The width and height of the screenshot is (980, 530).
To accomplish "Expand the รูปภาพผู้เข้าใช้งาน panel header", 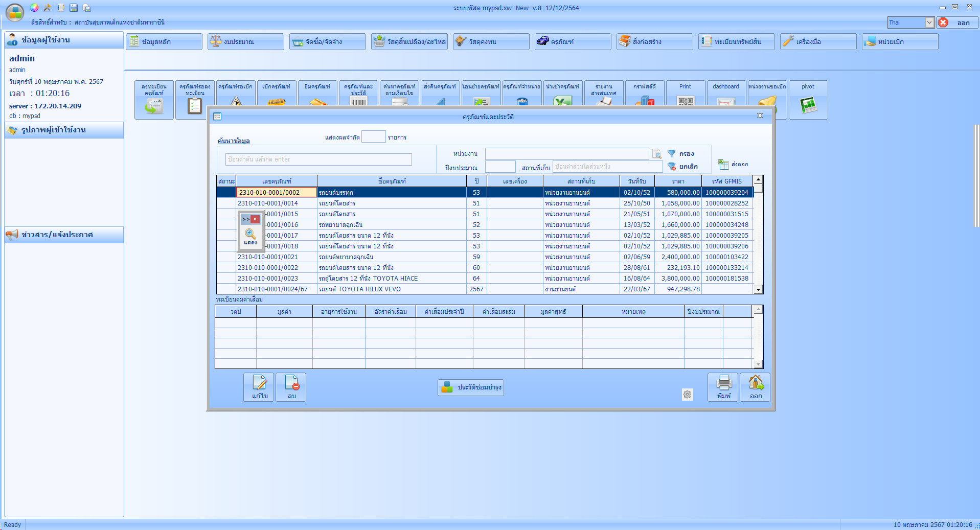I will tap(64, 130).
